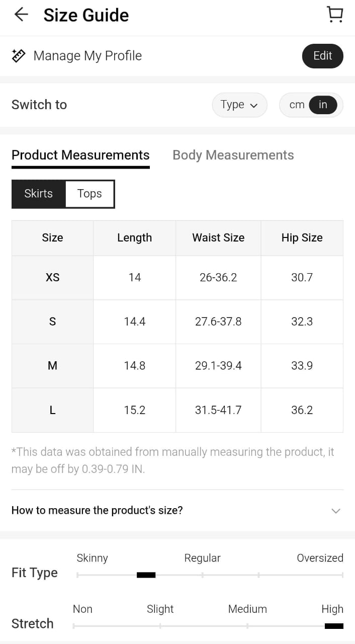The width and height of the screenshot is (355, 644).
Task: Tap the back arrow icon
Action: [x=21, y=15]
